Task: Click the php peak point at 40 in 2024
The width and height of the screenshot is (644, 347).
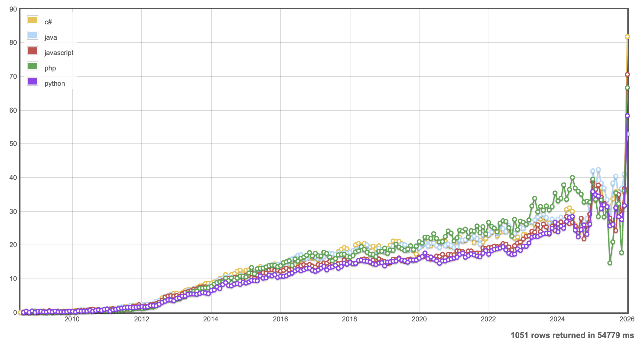Action: coord(572,178)
